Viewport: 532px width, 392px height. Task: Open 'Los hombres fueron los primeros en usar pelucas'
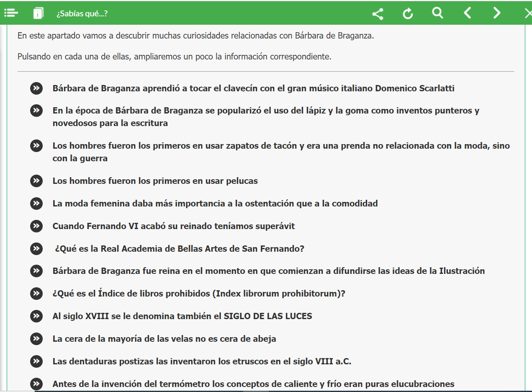point(155,181)
